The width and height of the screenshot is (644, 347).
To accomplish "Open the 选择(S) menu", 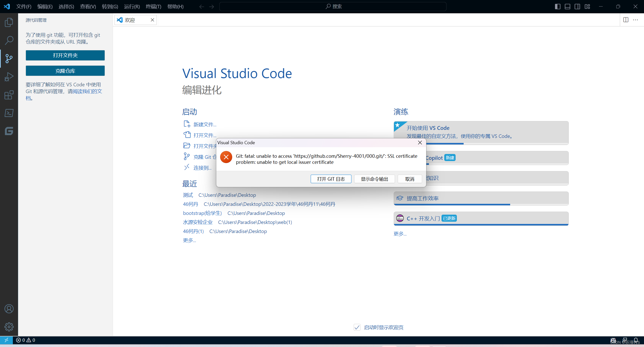I will click(x=66, y=7).
